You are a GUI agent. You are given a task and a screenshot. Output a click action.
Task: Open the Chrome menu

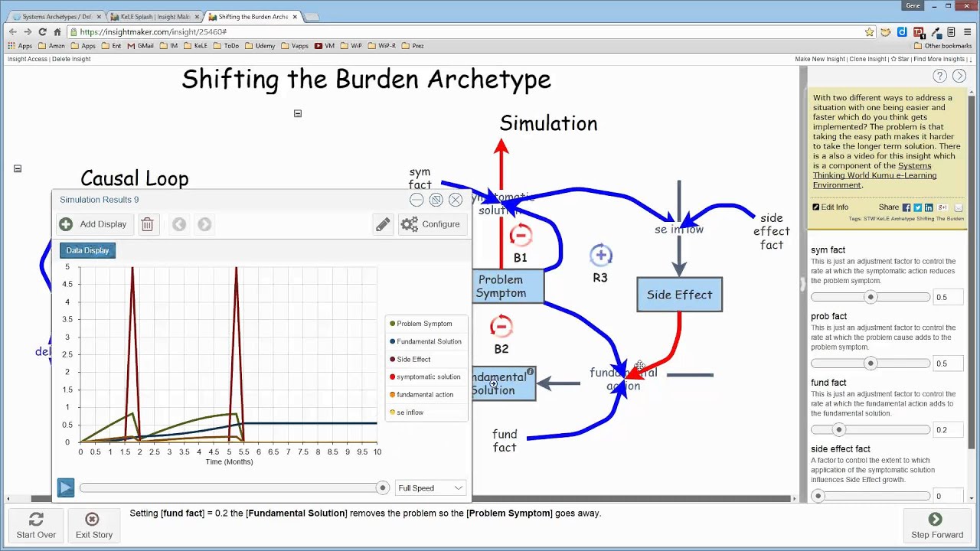point(966,32)
